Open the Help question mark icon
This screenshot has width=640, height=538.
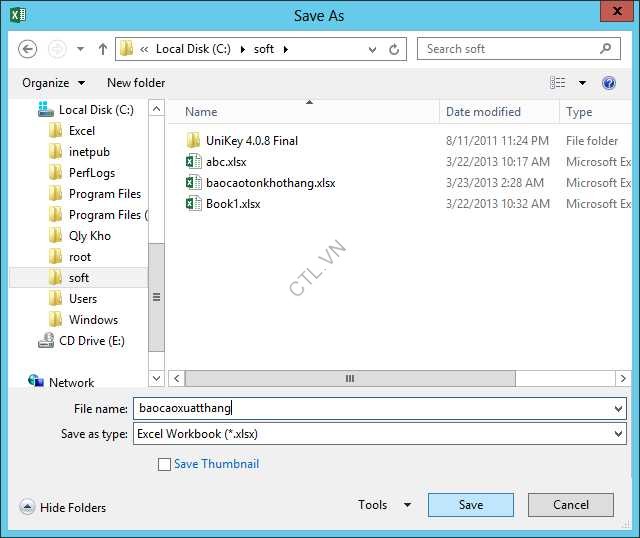click(608, 83)
